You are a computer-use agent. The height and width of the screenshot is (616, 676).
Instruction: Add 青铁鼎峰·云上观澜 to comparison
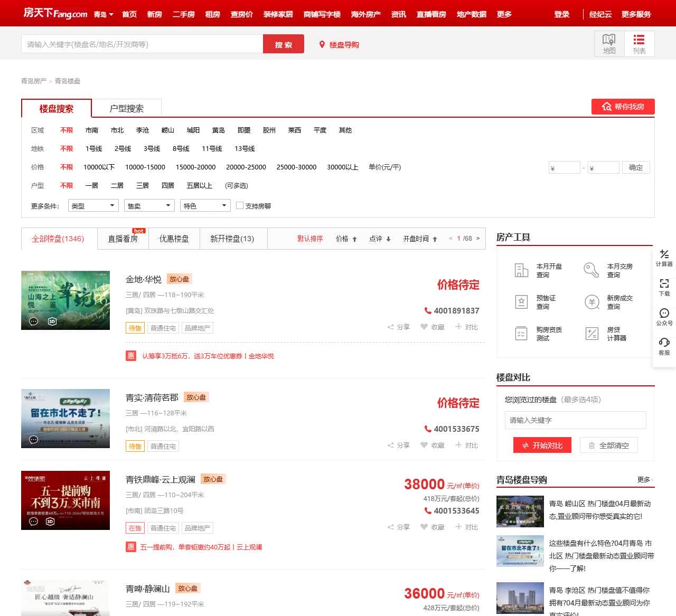[466, 527]
